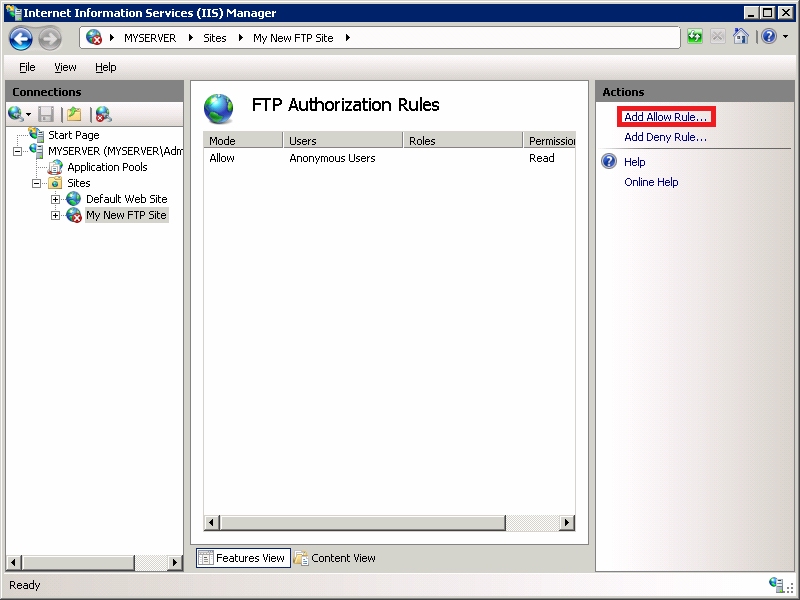
Task: Click the Connections pane horizontal scrollbar thumb
Action: coord(79,562)
